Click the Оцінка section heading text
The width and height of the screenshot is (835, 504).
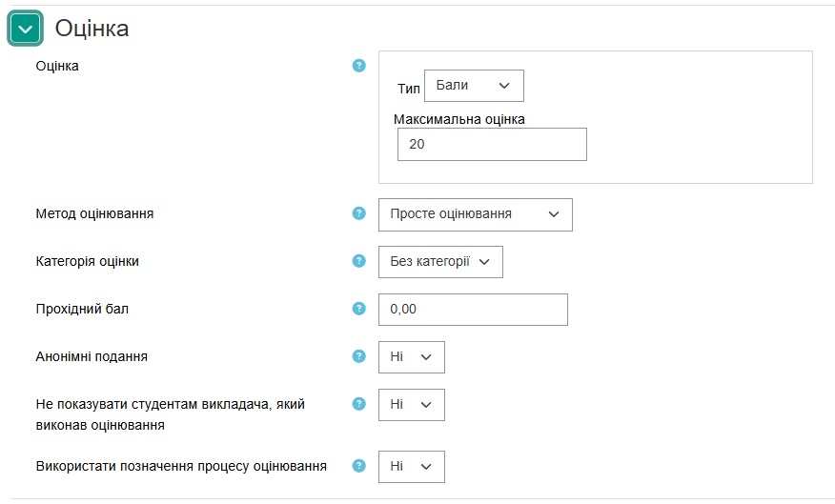[92, 30]
